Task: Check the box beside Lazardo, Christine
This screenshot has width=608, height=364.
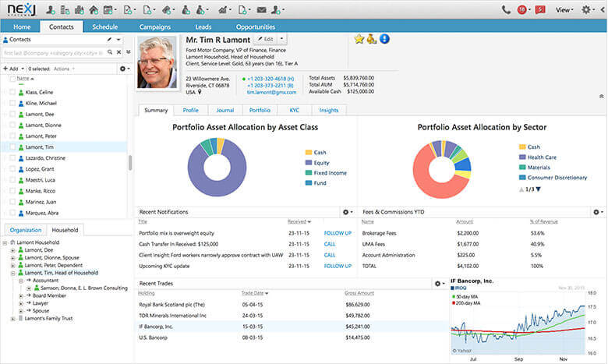Action: point(12,158)
